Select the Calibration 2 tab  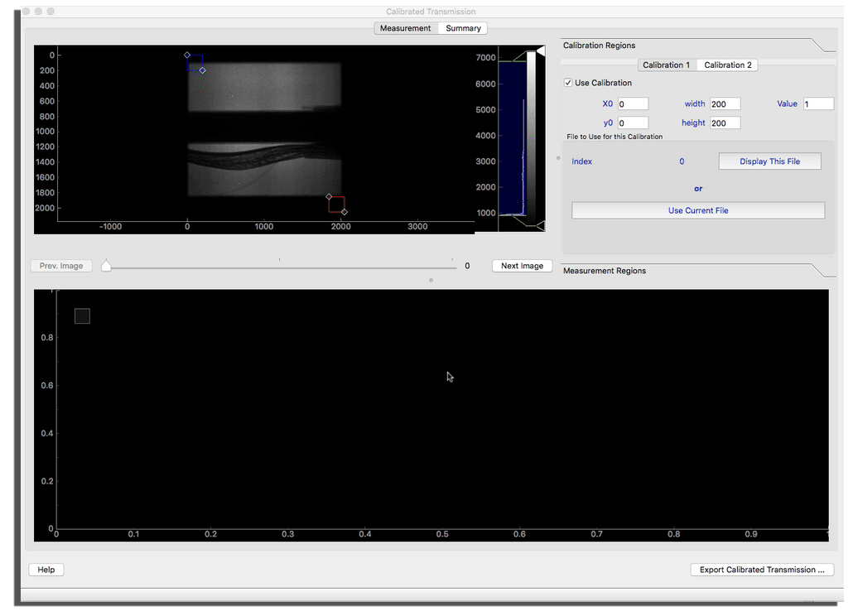click(x=727, y=65)
